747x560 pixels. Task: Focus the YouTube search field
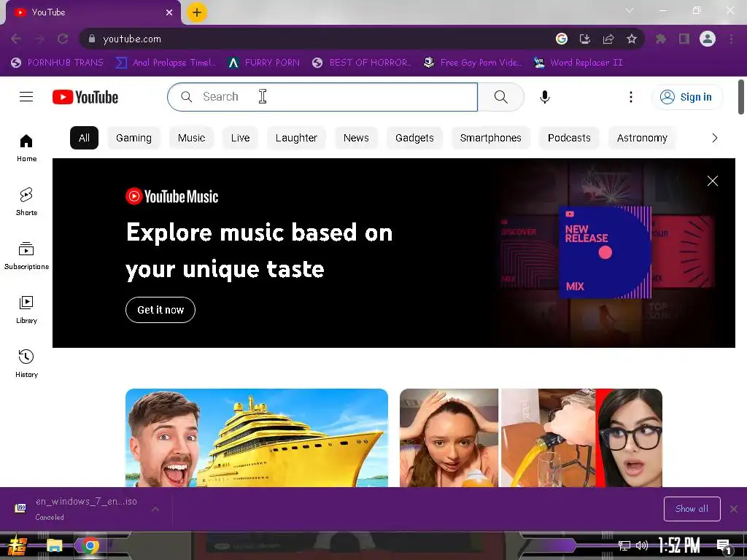pos(322,97)
